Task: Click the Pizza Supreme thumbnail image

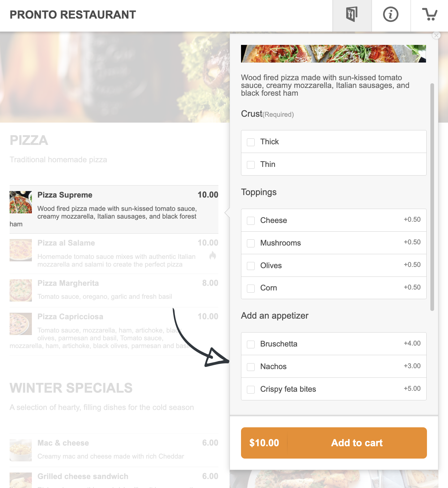Action: pyautogui.click(x=21, y=202)
